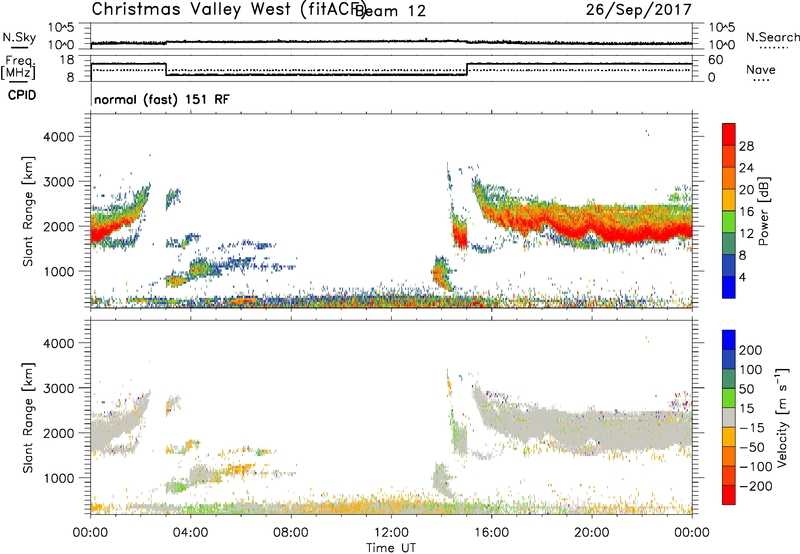Click the power panel 'Slant Range [km]' label
800x554 pixels.
(x=28, y=211)
